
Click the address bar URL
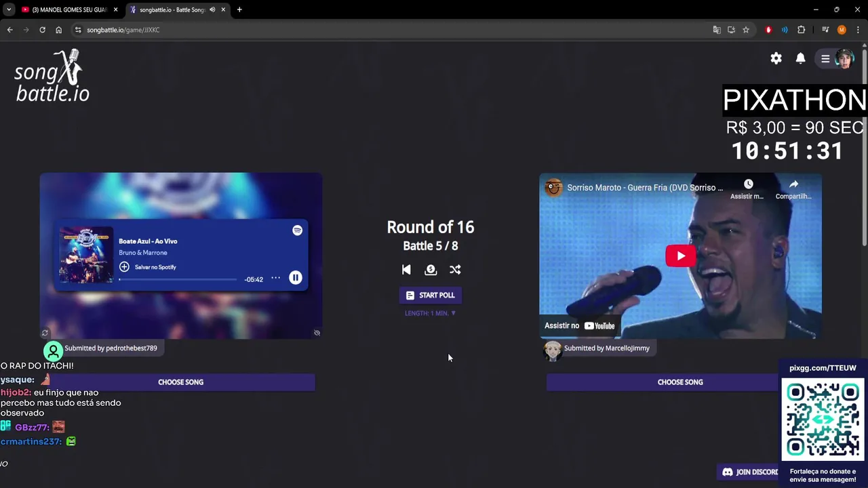123,30
